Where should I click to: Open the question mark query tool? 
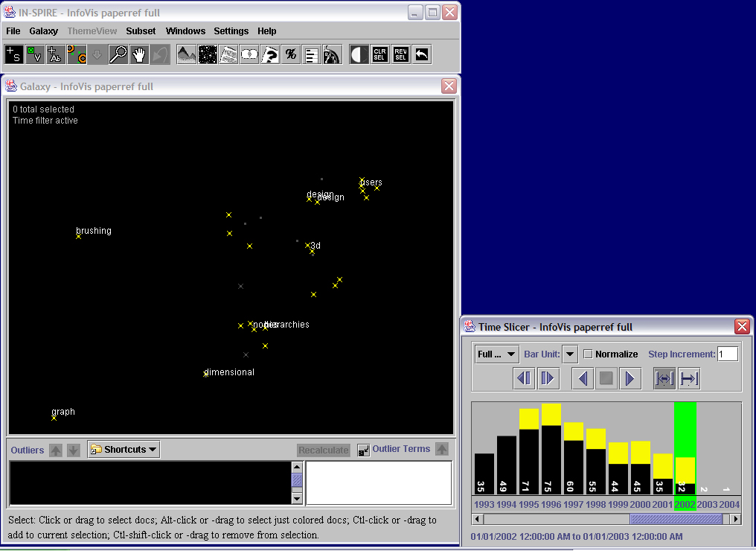pos(270,54)
